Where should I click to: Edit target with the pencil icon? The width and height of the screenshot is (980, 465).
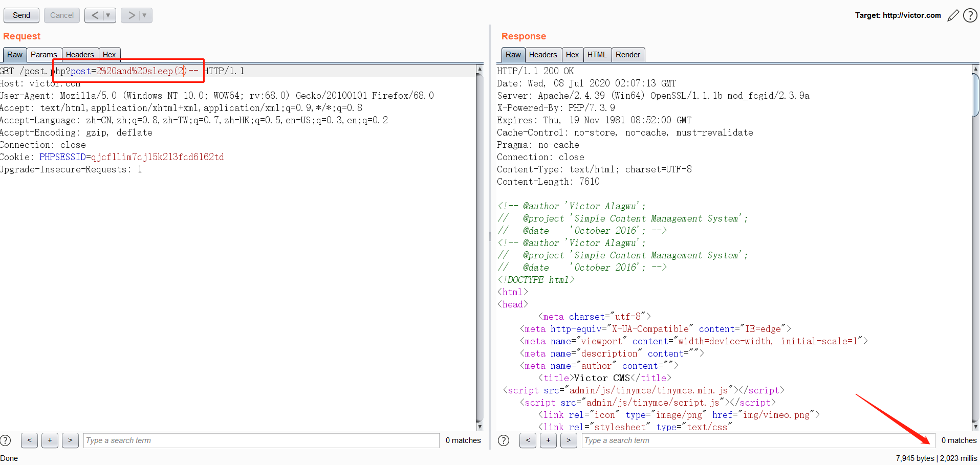click(953, 15)
